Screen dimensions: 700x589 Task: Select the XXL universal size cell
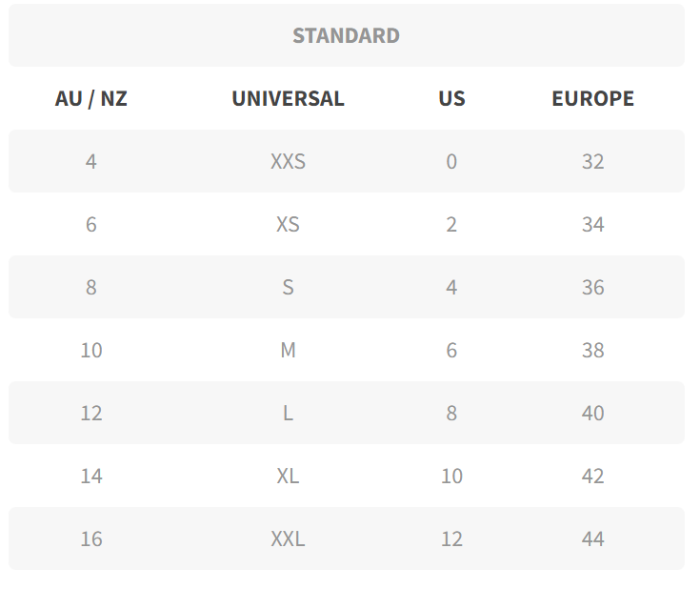288,538
